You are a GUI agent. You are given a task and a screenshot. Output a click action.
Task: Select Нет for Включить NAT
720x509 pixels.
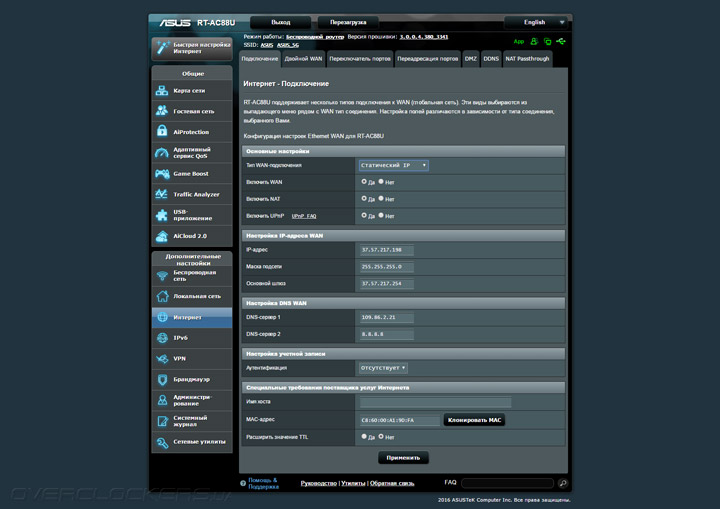point(381,198)
